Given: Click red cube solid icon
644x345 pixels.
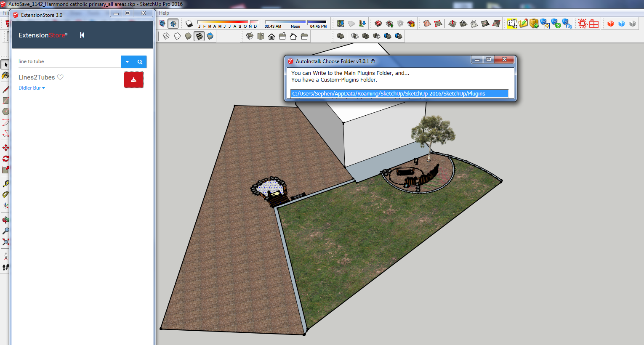Looking at the screenshot, I should [611, 24].
